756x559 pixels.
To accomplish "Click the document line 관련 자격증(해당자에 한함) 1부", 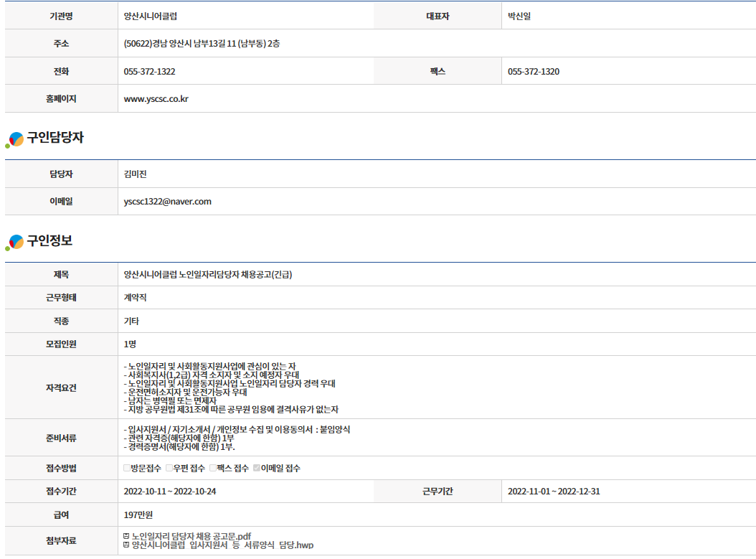I will point(179,438).
